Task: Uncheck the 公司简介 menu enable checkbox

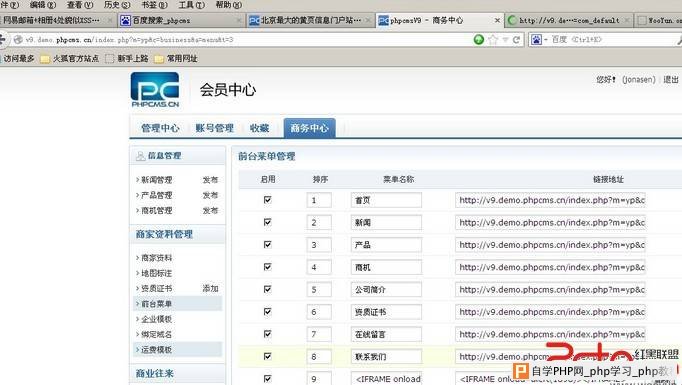Action: (267, 289)
